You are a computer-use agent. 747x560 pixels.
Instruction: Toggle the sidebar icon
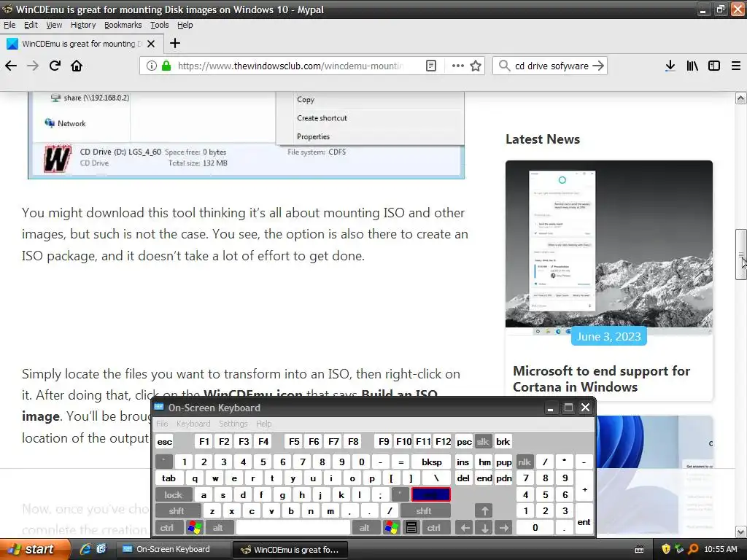point(714,66)
